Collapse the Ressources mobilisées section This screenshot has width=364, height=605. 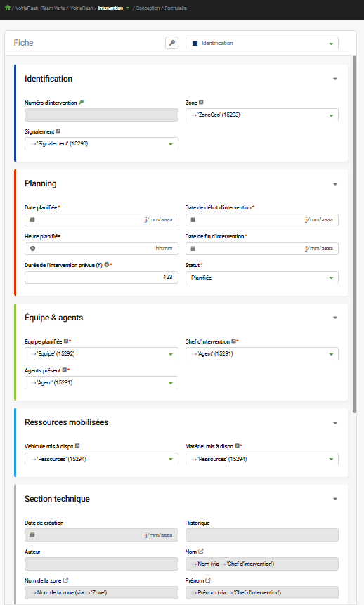(x=335, y=423)
